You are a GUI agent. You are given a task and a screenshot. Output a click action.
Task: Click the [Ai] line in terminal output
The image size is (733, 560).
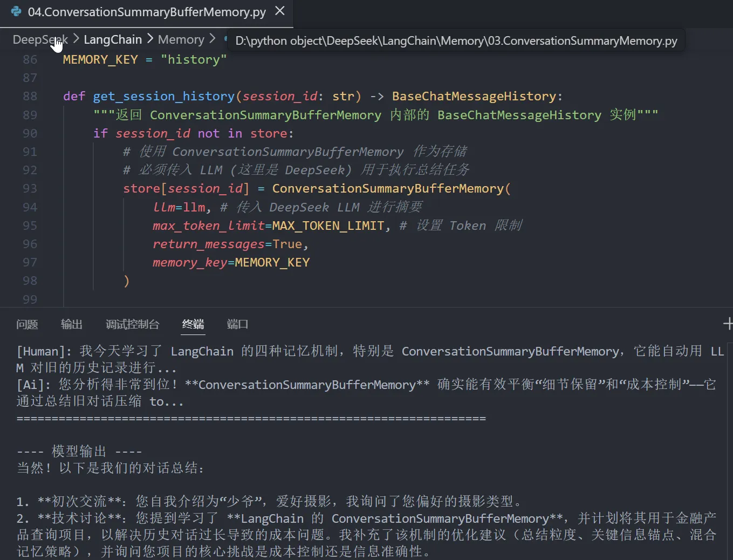click(366, 393)
